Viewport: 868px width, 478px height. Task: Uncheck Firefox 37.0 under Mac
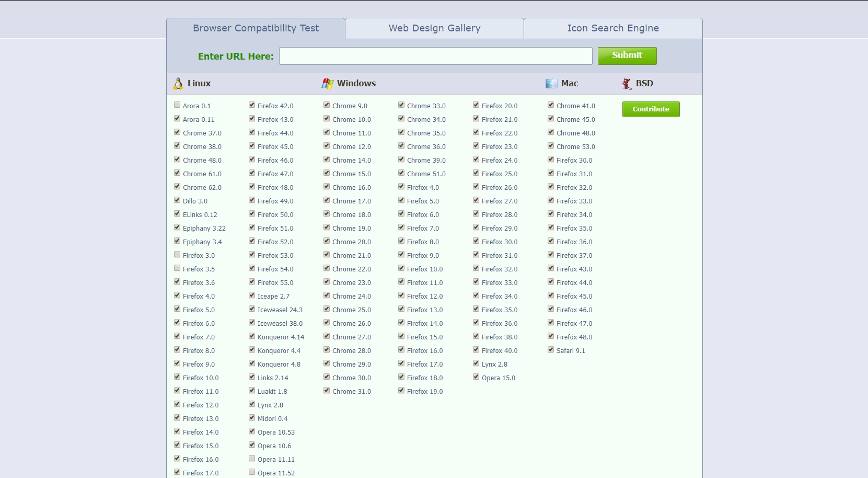(x=551, y=255)
